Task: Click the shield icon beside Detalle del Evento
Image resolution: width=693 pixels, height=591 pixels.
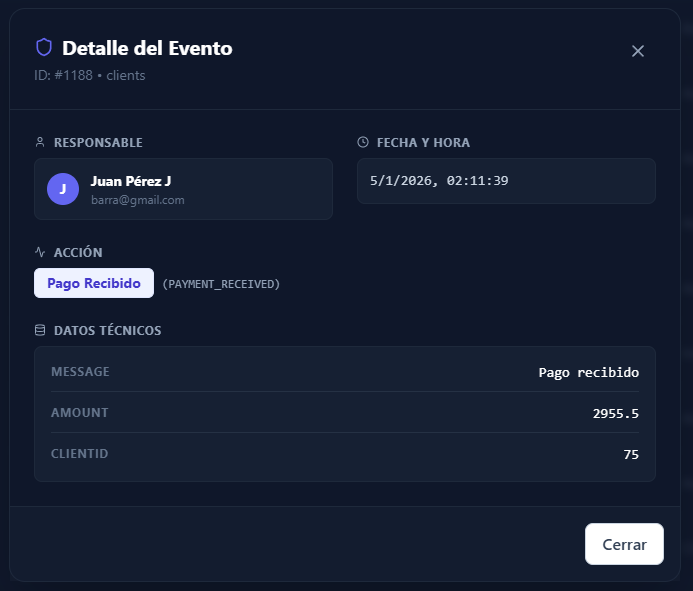Action: [x=44, y=47]
